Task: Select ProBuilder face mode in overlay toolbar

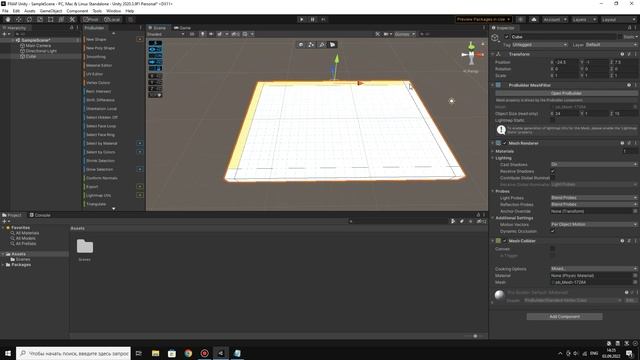Action: 332,45
